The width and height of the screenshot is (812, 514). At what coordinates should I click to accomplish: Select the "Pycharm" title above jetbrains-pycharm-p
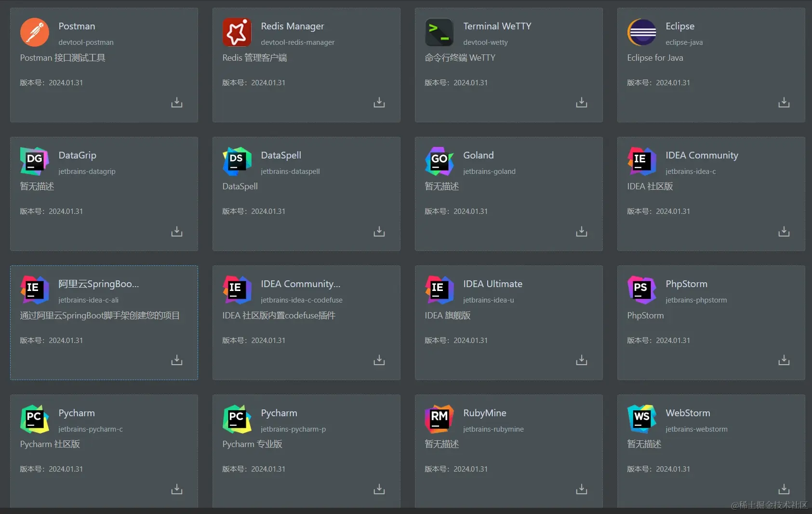279,413
